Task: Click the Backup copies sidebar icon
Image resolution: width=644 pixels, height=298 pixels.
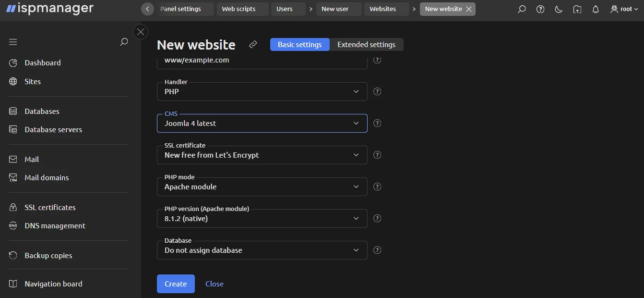Action: pyautogui.click(x=13, y=255)
